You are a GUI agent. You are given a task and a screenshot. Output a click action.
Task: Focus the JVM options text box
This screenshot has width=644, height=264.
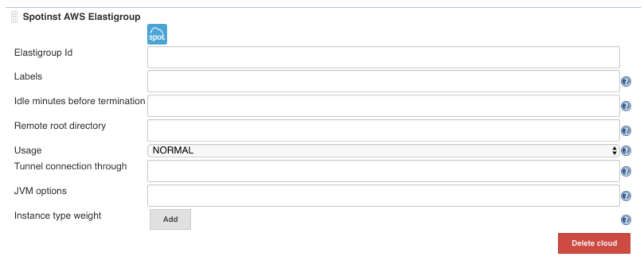[383, 196]
